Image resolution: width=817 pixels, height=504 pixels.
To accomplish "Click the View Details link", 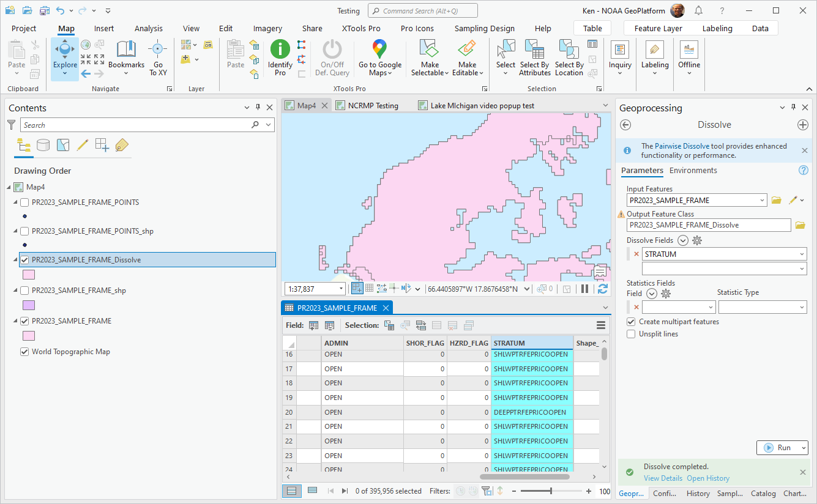I will [662, 478].
